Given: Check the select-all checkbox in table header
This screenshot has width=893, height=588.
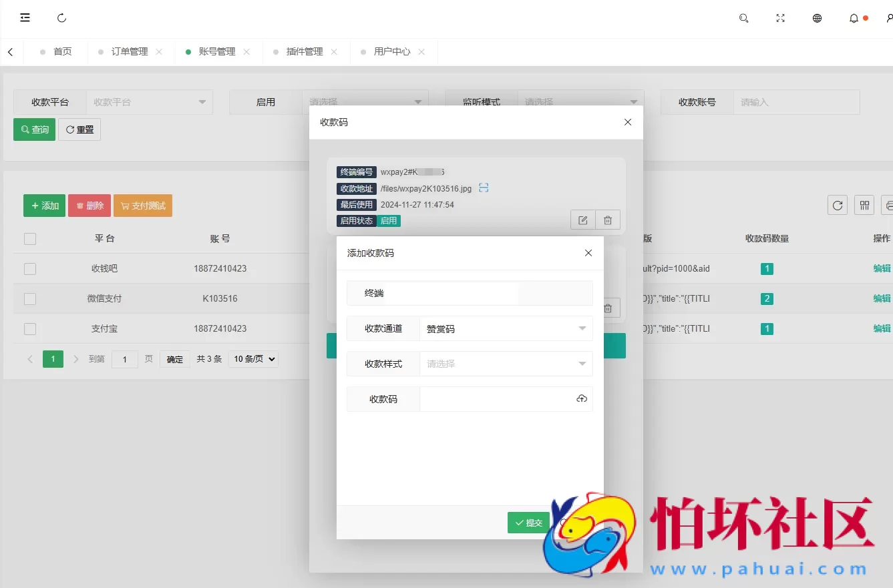Looking at the screenshot, I should (29, 238).
